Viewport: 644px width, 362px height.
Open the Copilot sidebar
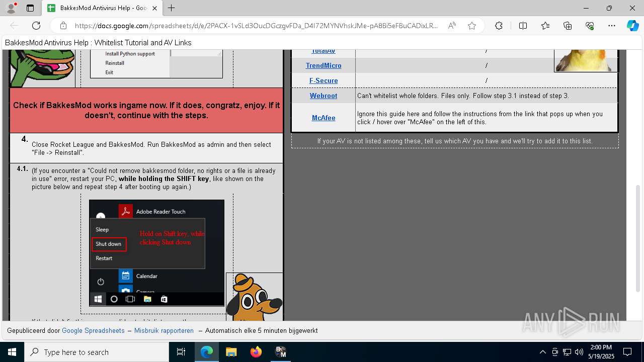[632, 26]
